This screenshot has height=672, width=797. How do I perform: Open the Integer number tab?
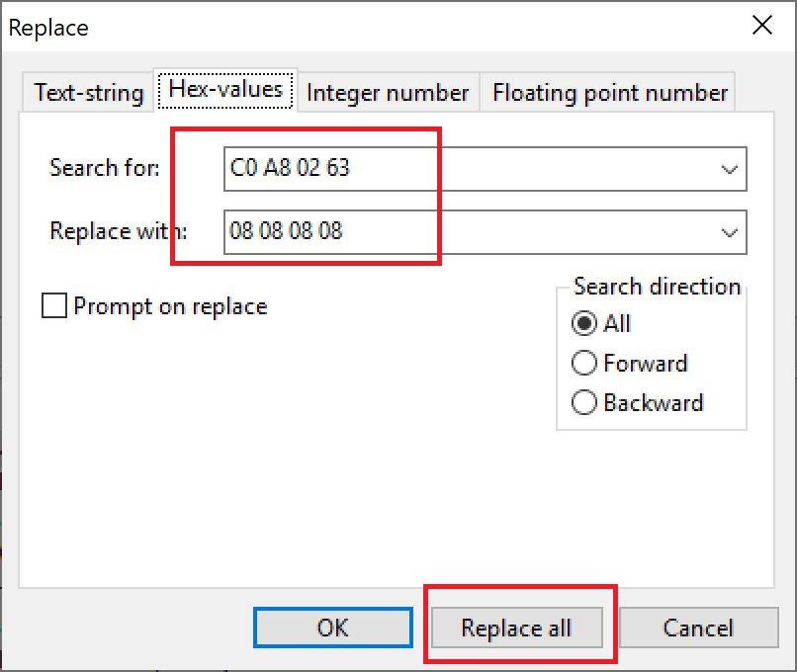[x=388, y=93]
